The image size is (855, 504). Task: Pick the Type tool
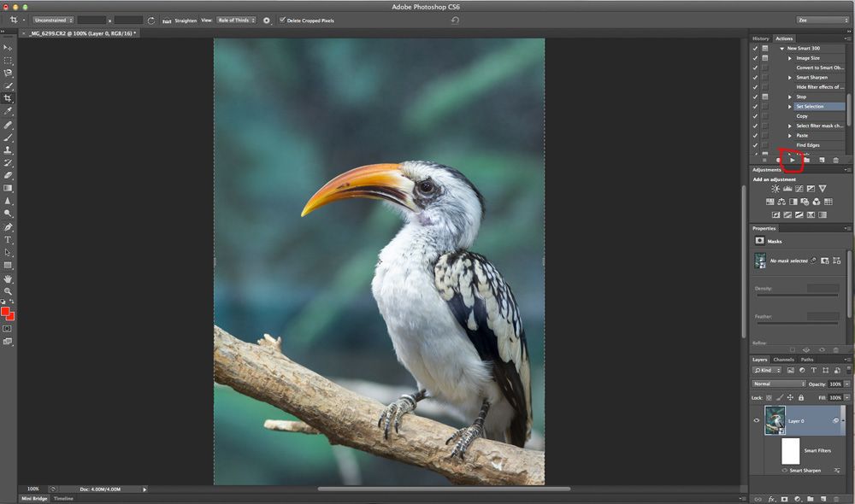click(8, 240)
